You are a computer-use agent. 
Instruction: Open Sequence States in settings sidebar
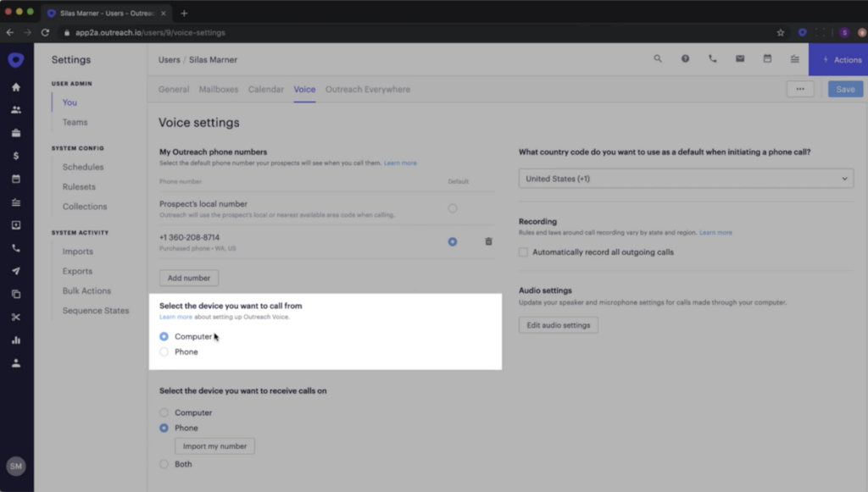tap(96, 311)
